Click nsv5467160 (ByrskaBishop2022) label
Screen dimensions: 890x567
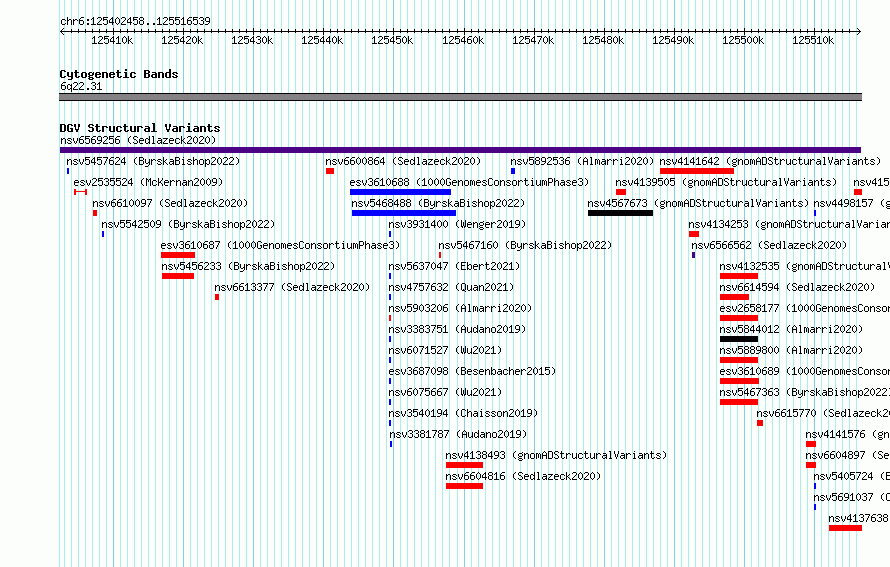point(526,245)
